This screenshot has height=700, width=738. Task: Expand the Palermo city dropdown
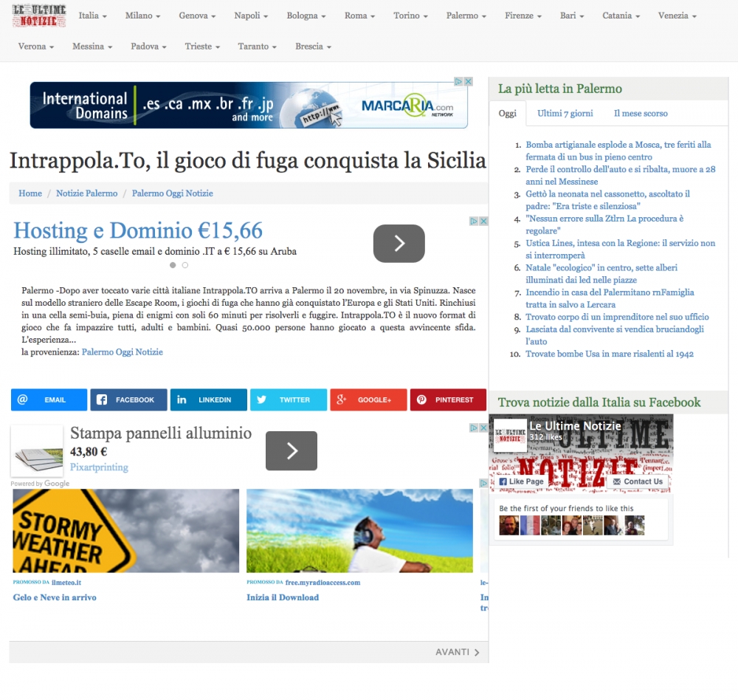tap(466, 16)
